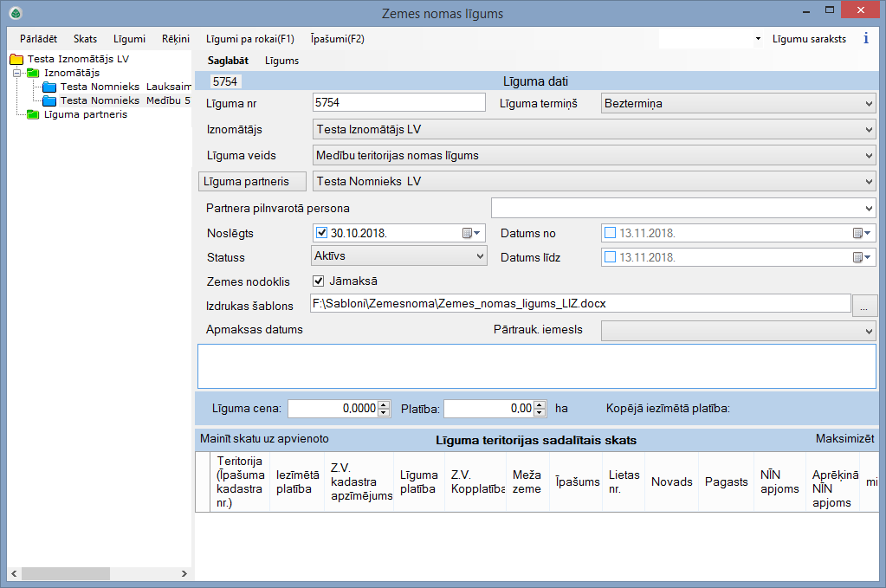Open the calendar picker for Datums no
The height and width of the screenshot is (588, 886).
point(861,233)
